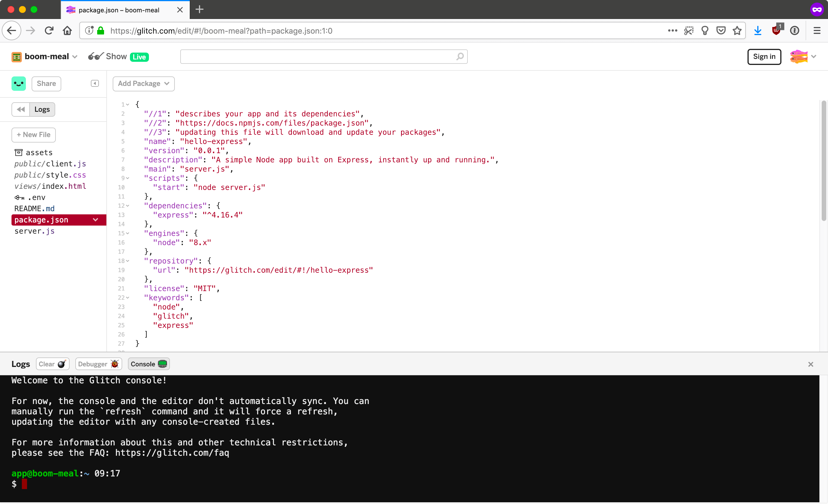Screen dimensions: 828x504
Task: Open the Downloads arrow icon
Action: click(x=758, y=31)
